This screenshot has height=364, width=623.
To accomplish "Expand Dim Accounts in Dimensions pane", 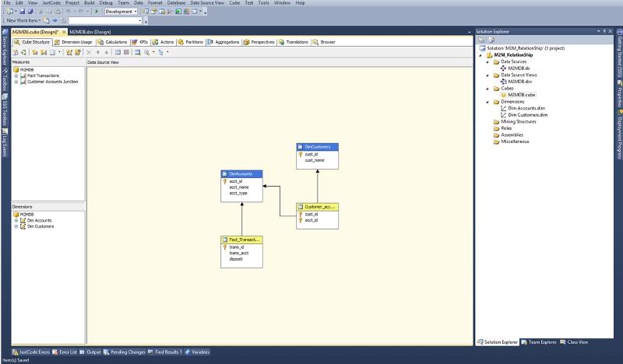I will point(16,220).
